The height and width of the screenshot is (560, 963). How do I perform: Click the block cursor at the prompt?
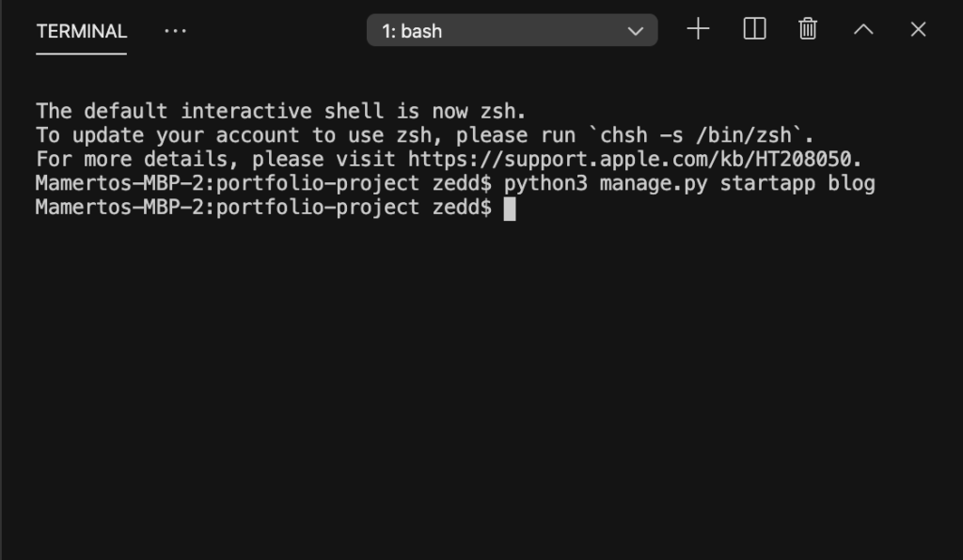pyautogui.click(x=510, y=209)
